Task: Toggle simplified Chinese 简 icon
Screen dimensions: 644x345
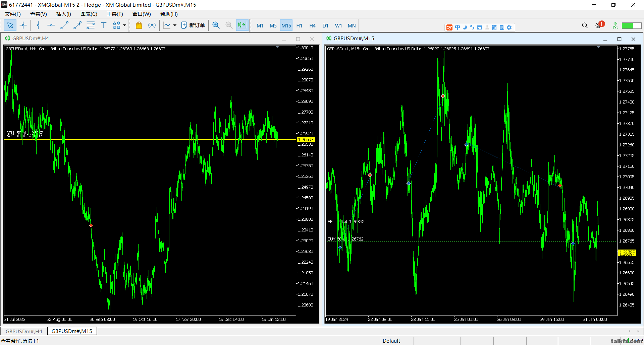Action: pos(494,27)
